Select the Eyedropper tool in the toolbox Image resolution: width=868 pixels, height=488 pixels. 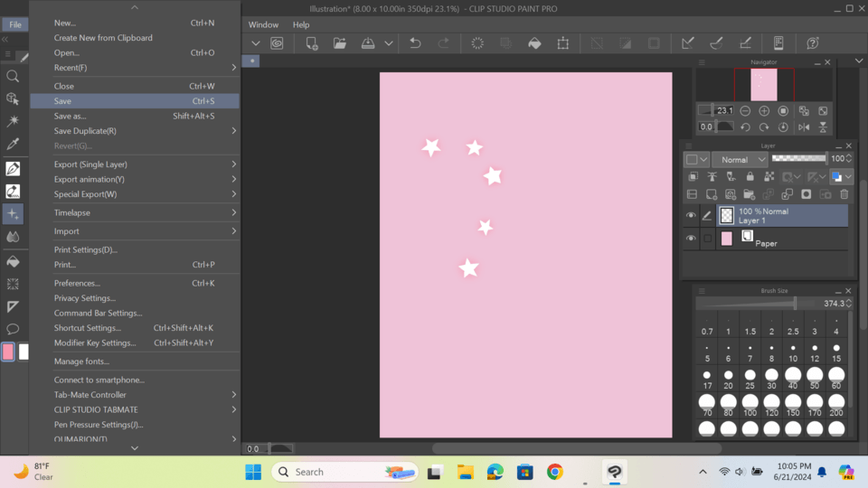13,144
